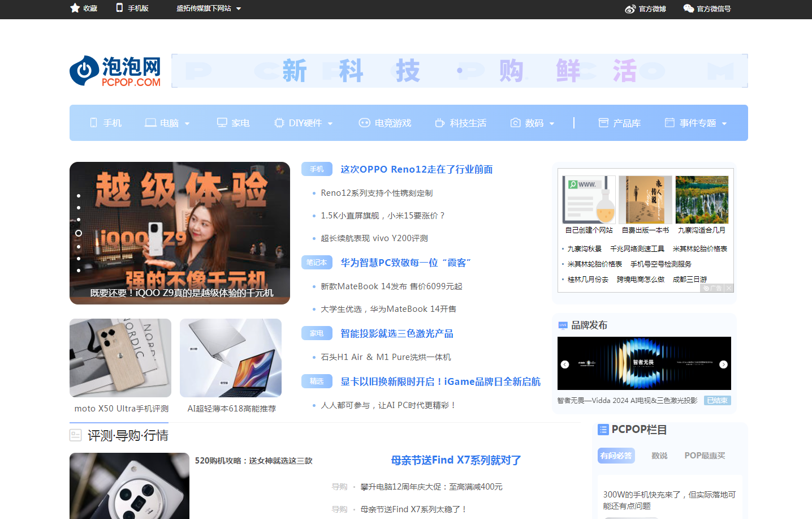The width and height of the screenshot is (812, 519).
Task: Open the official Weibo icon
Action: coord(630,8)
